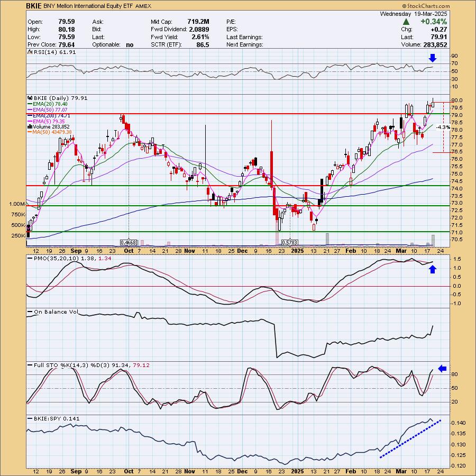The width and height of the screenshot is (476, 476).
Task: Click the Optionable value 'no'
Action: (x=130, y=44)
